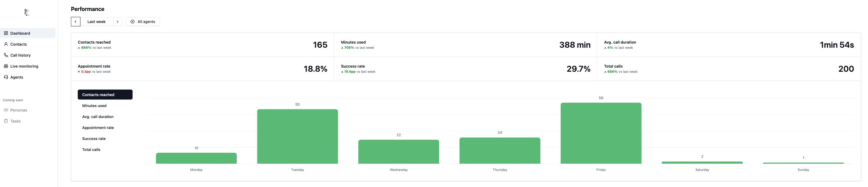Open the Last week period selector
The height and width of the screenshot is (187, 868).
coord(97,22)
